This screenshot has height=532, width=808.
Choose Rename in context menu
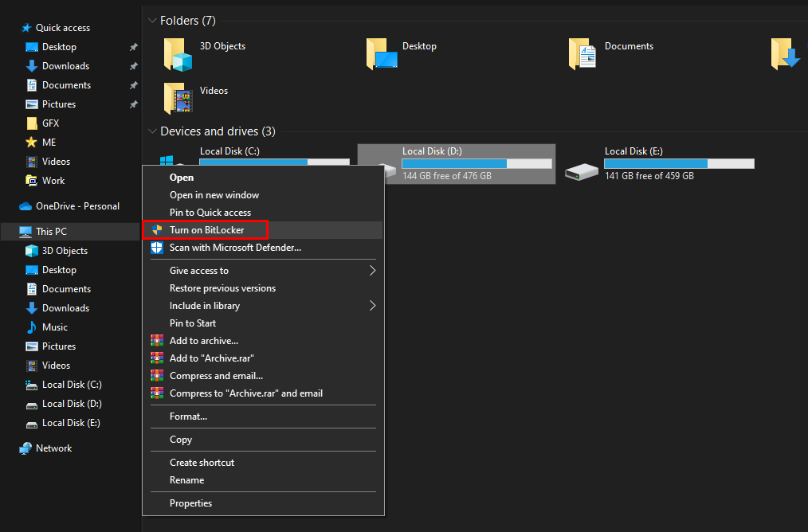tap(186, 480)
